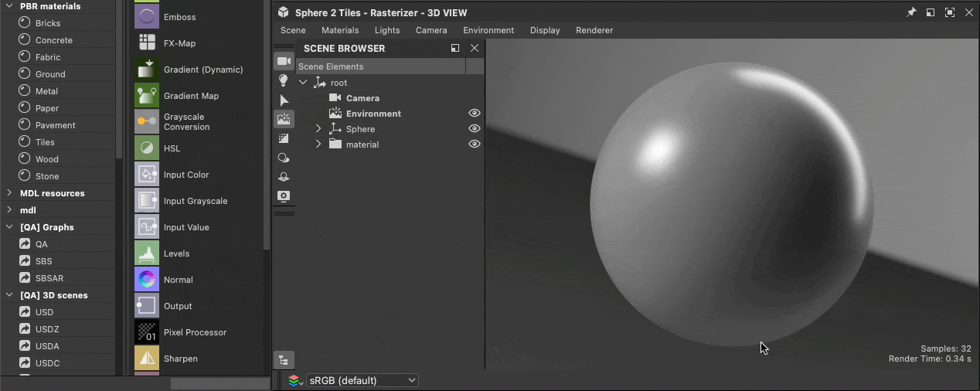
Task: Click the overlapping spheres icon in the sidebar
Action: pos(284,158)
